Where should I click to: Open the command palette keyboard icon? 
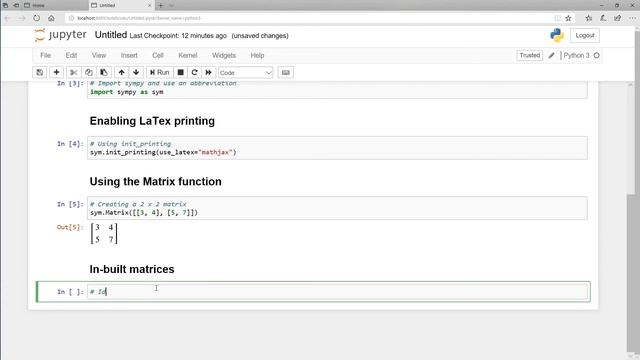[285, 72]
